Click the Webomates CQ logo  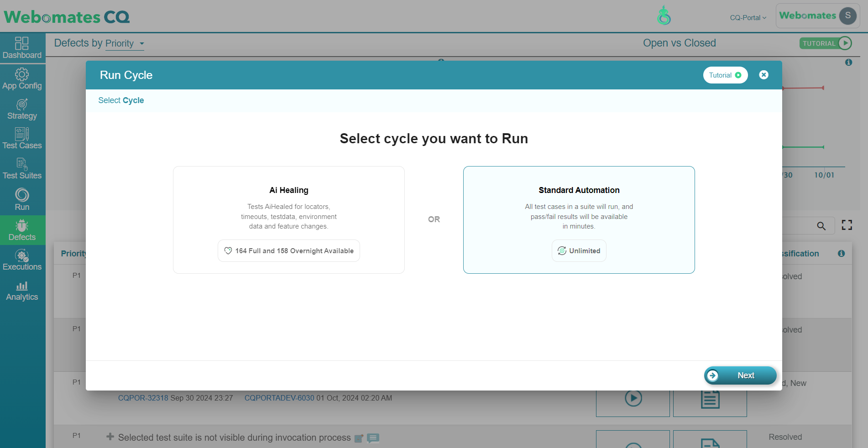67,17
